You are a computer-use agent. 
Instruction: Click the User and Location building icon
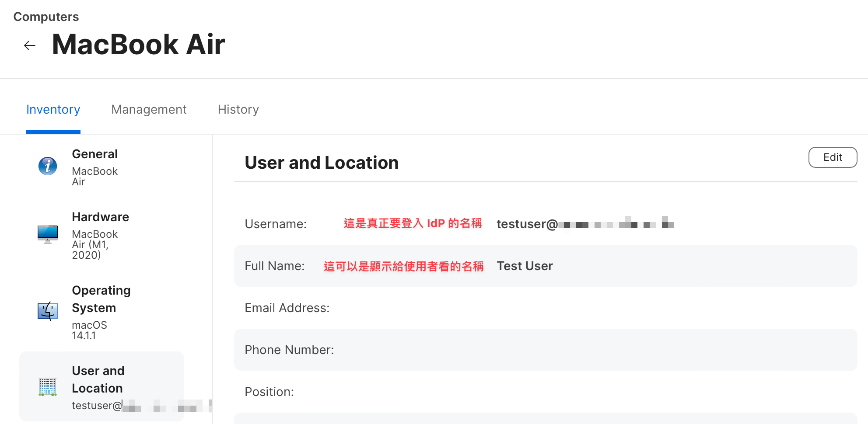(48, 387)
